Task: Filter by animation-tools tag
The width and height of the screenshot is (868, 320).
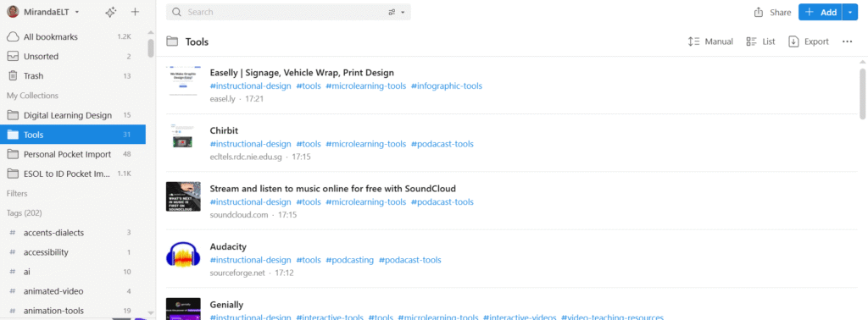Action: (x=73, y=311)
